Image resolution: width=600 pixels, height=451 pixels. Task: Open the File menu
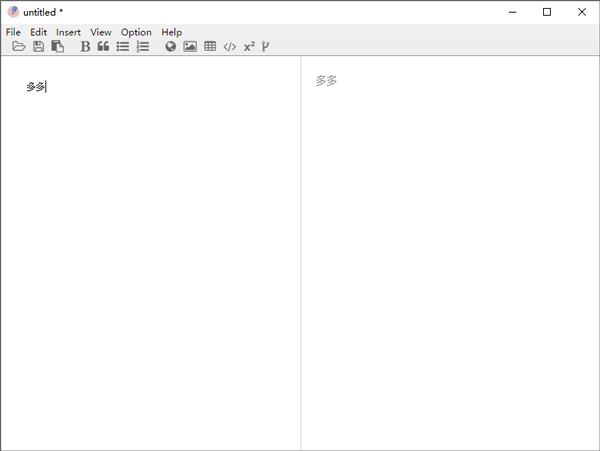click(x=13, y=32)
